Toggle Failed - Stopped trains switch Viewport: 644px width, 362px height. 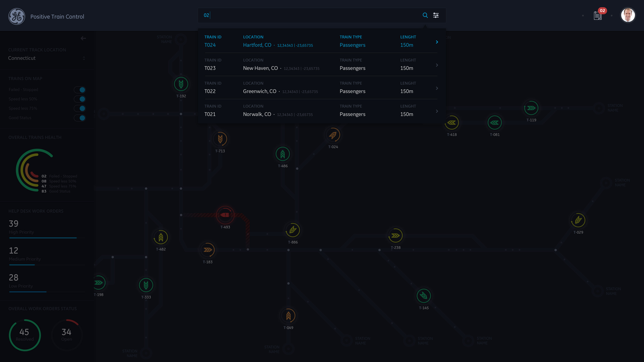[x=80, y=90]
